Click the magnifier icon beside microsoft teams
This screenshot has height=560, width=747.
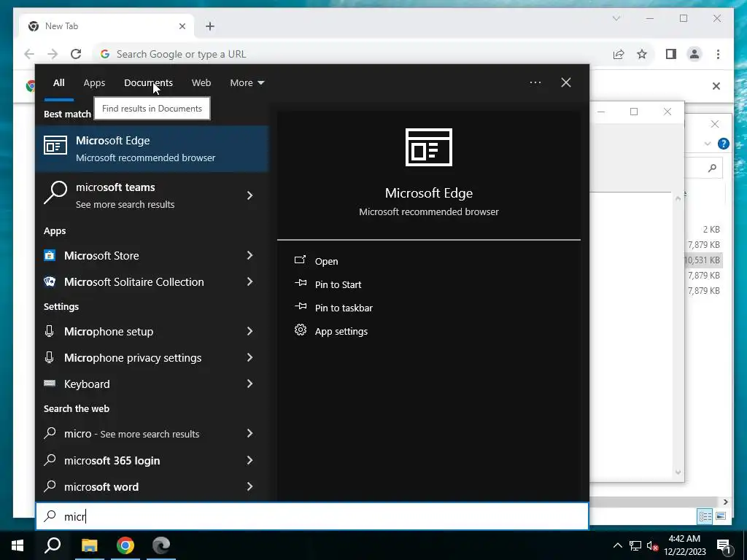click(55, 193)
